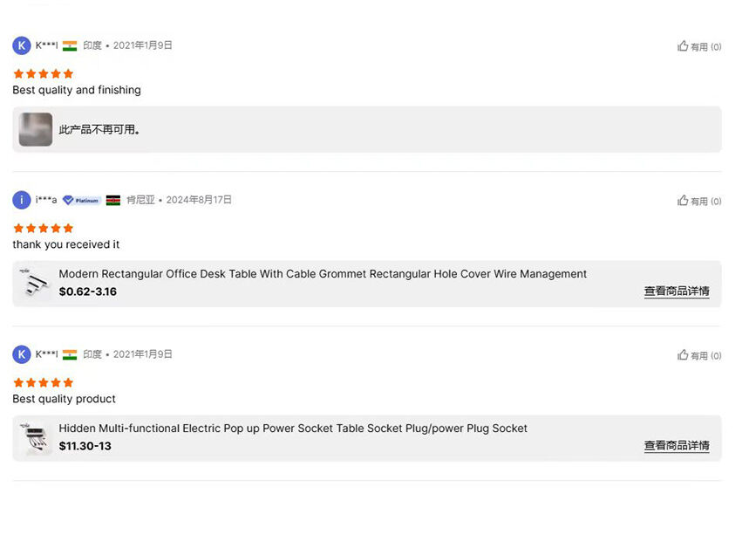Viewport: 756px width, 535px height.
Task: View details for Pop up Power Socket
Action: (x=677, y=445)
